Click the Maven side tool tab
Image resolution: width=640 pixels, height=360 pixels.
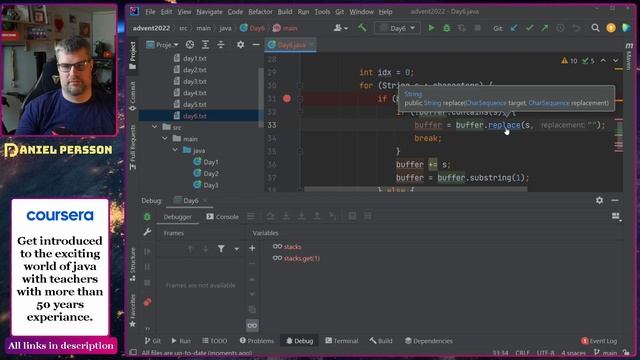[629, 56]
